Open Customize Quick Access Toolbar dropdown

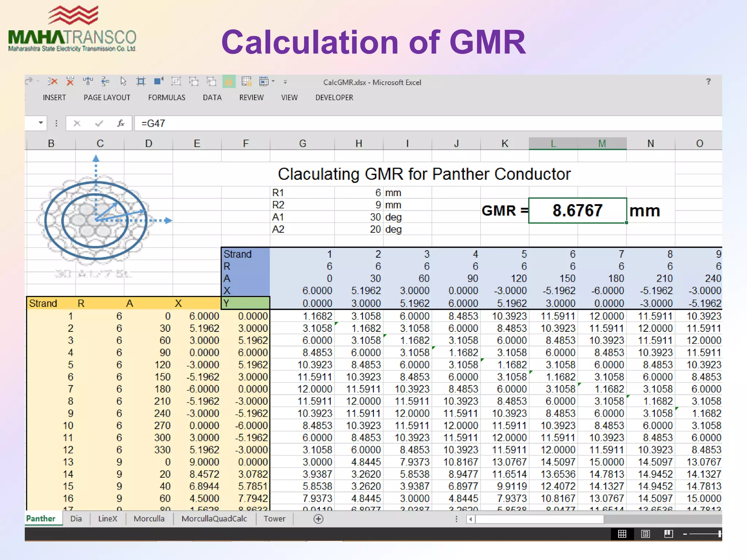[x=285, y=82]
